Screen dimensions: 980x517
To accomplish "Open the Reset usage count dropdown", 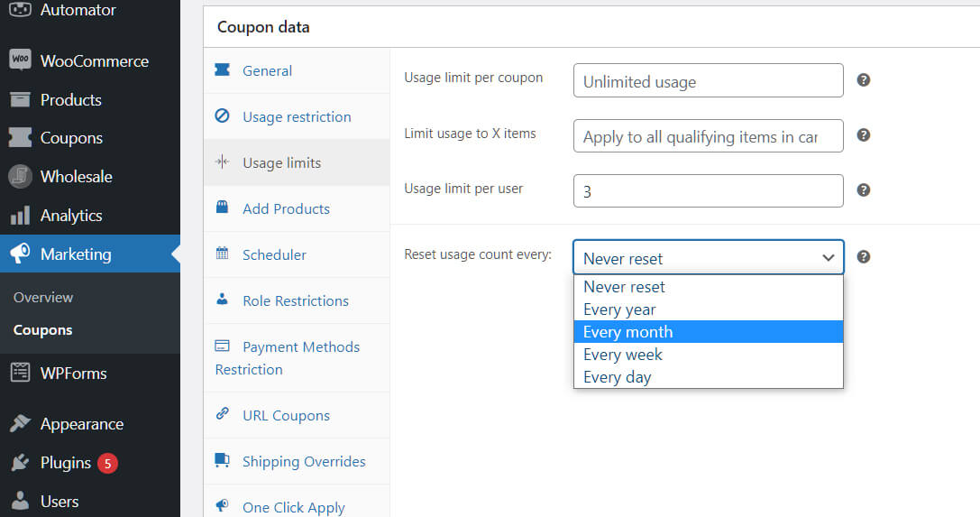I will [x=708, y=257].
